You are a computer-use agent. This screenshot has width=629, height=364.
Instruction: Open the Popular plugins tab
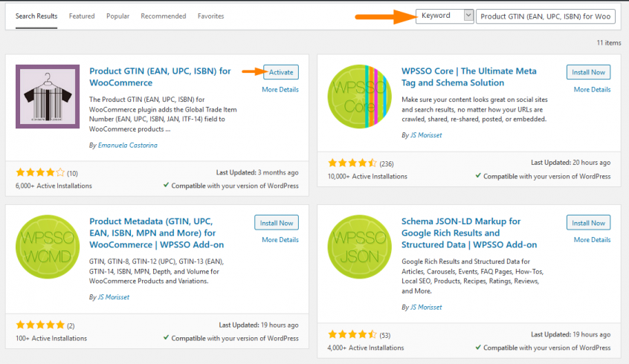pyautogui.click(x=118, y=16)
